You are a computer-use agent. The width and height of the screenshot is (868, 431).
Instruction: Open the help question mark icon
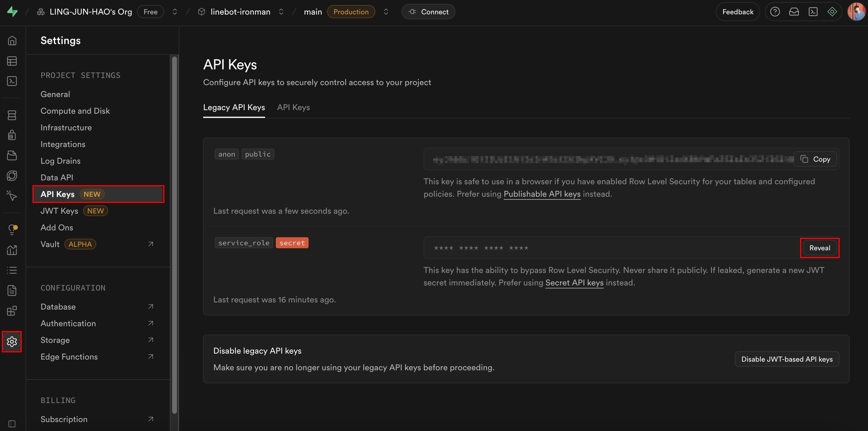click(x=775, y=12)
